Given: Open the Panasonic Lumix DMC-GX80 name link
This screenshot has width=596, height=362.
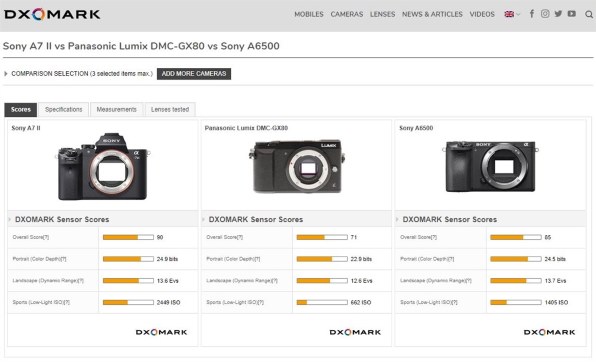Looking at the screenshot, I should tap(246, 128).
